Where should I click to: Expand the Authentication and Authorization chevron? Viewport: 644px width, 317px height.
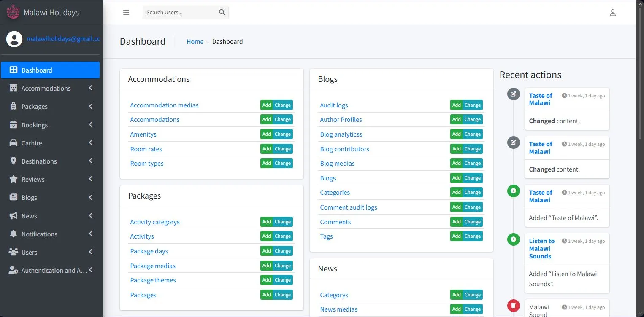90,270
